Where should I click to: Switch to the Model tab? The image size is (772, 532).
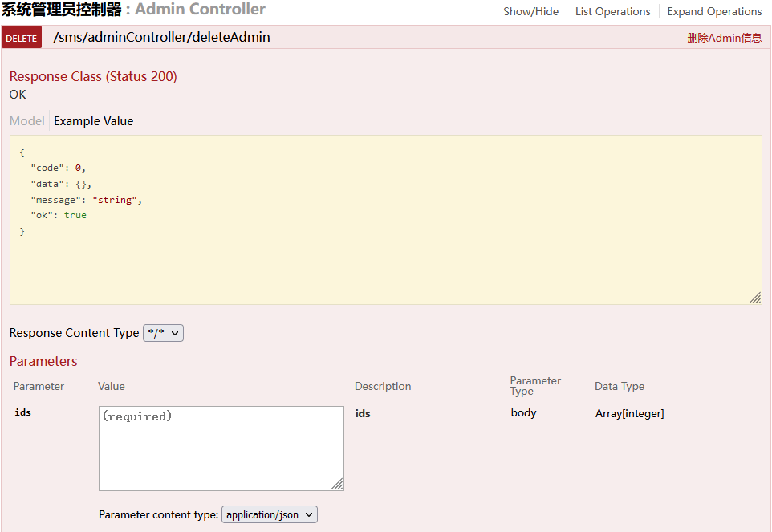tap(27, 121)
